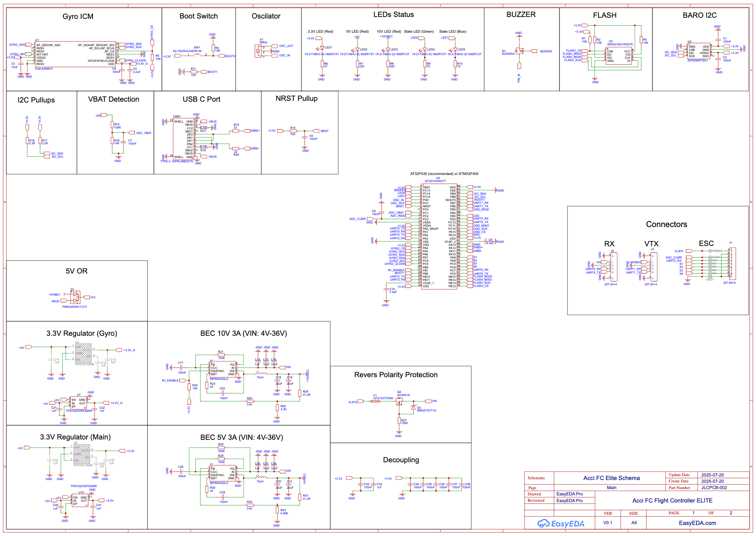Image resolution: width=756 pixels, height=536 pixels.
Task: Select the BOOT0 net port beside R4
Action: (x=221, y=56)
